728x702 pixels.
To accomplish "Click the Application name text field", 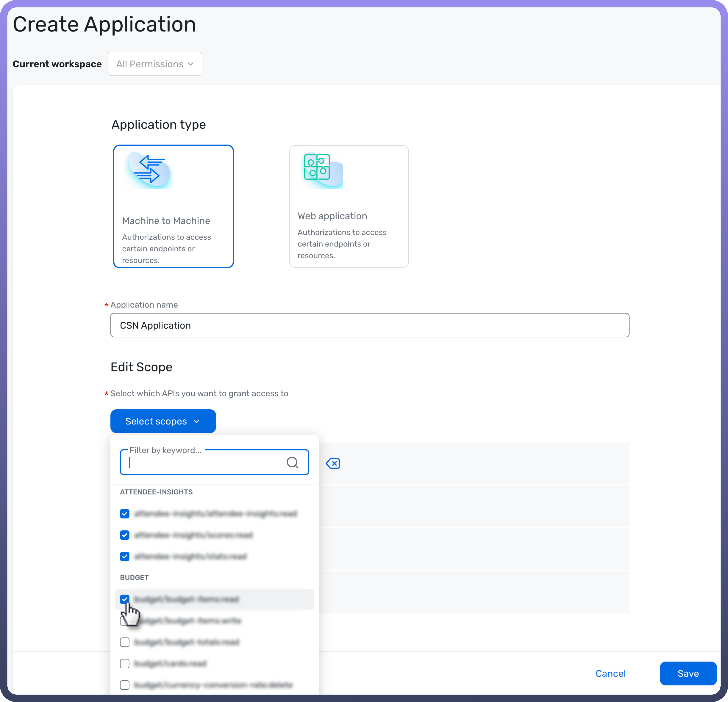I will 370,325.
